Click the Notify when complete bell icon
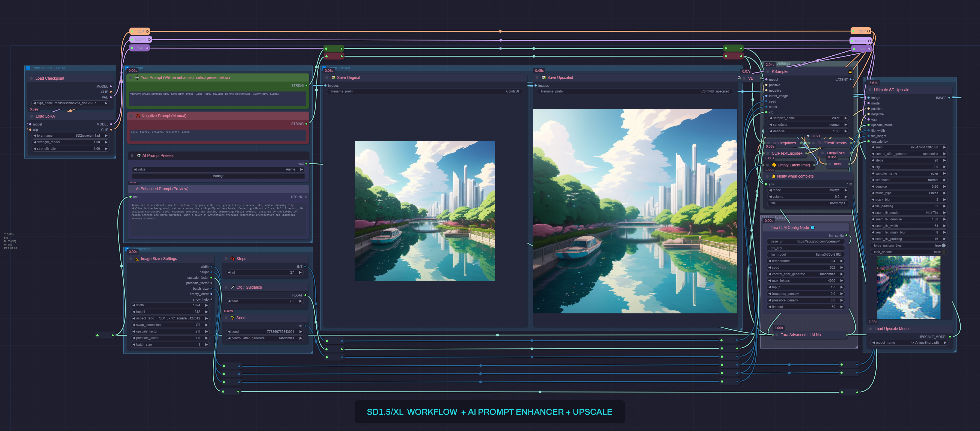 (x=773, y=176)
